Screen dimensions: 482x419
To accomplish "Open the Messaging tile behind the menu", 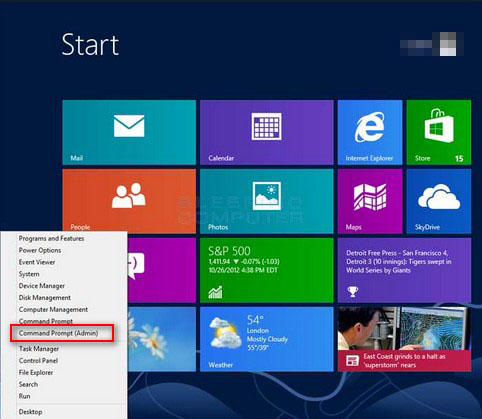I will (162, 270).
